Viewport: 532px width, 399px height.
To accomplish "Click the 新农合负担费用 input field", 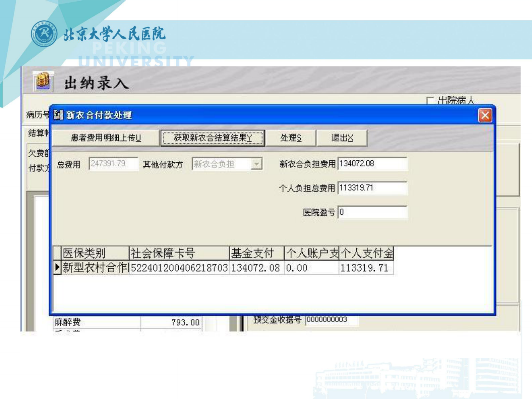I will click(x=372, y=164).
